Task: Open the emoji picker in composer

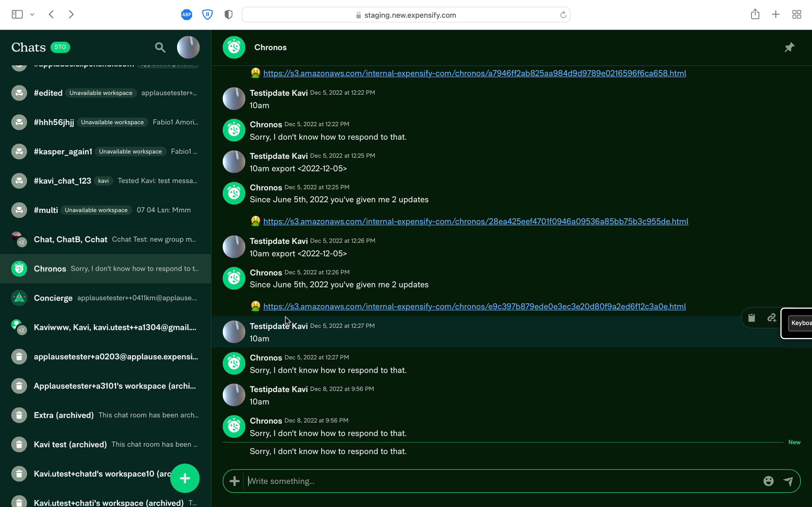Action: pos(768,481)
